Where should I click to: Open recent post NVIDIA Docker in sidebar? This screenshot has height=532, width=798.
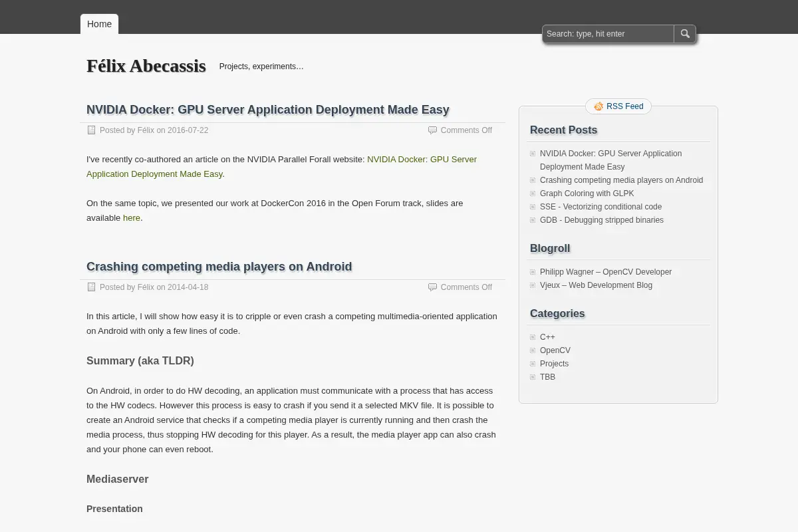[610, 160]
